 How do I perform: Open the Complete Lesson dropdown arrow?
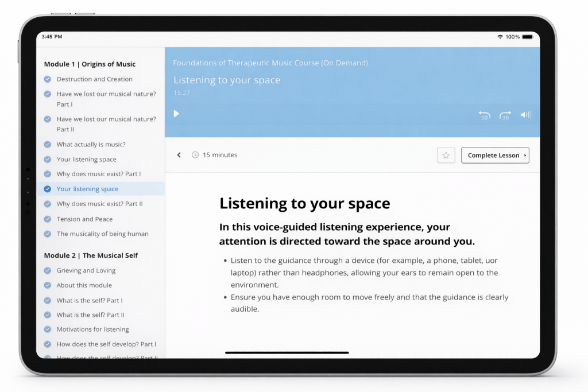click(x=525, y=156)
